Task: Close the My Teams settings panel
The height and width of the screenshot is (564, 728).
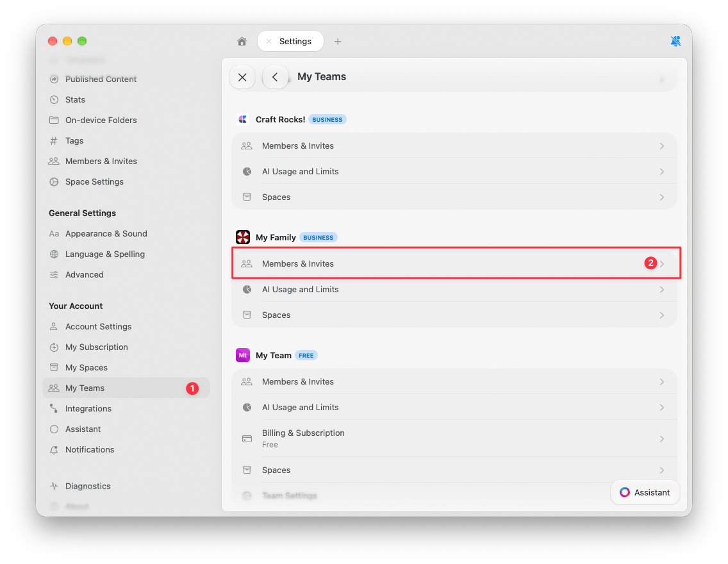Action: point(242,77)
